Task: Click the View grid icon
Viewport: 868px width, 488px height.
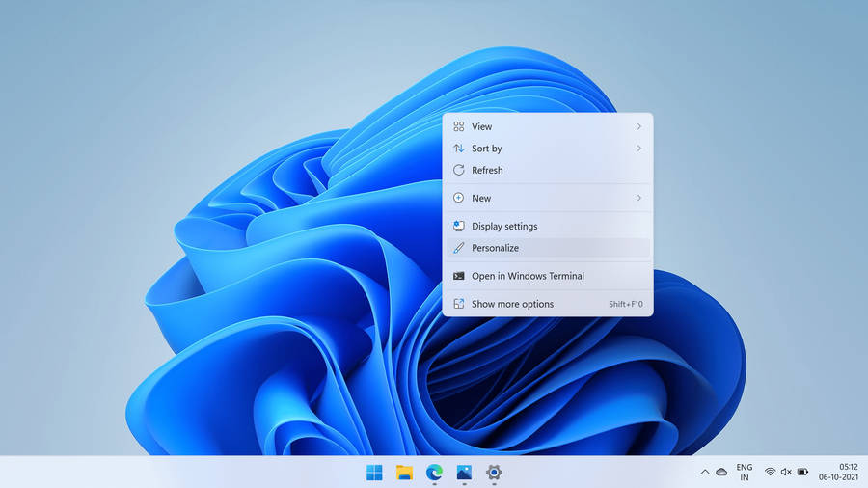Action: pyautogui.click(x=459, y=126)
